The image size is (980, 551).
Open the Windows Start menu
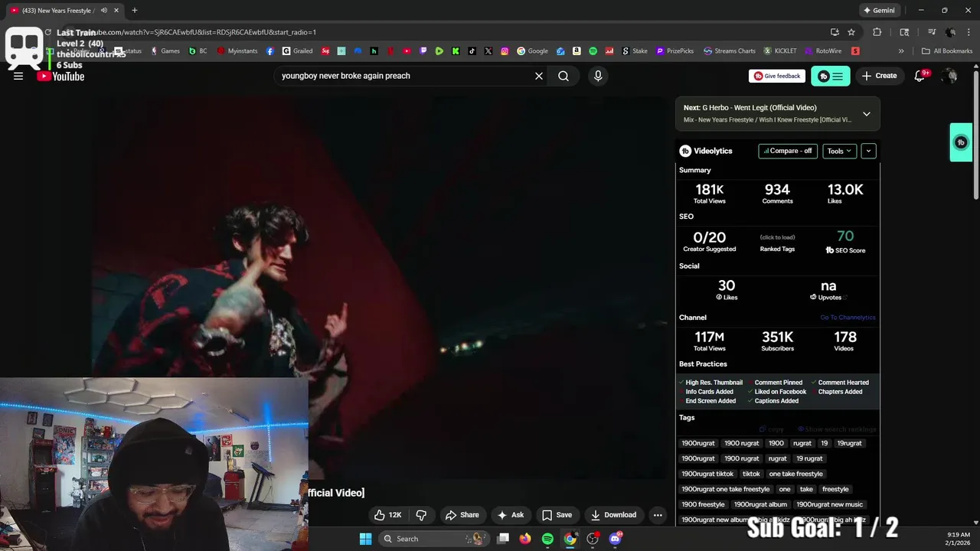coord(366,539)
